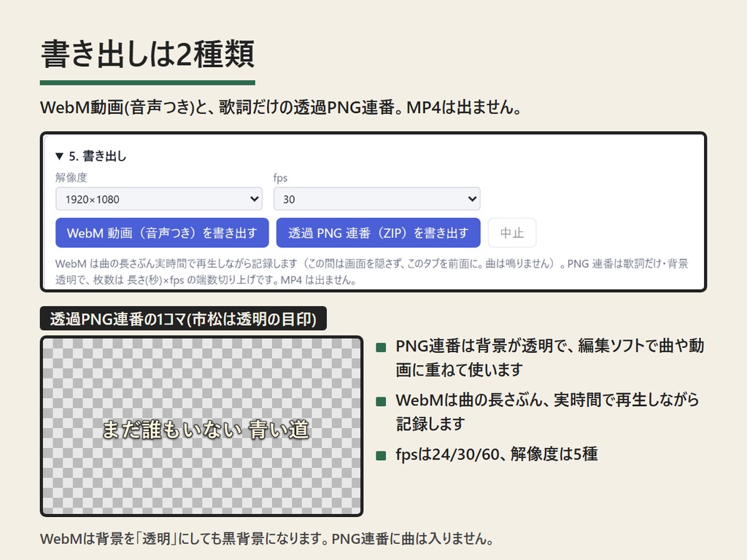
Task: Open the fps 30 dropdown
Action: pyautogui.click(x=376, y=199)
